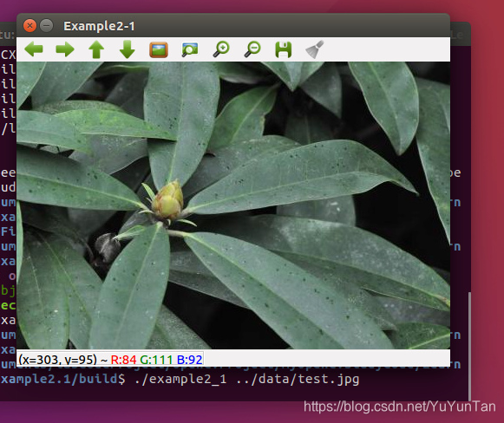
Task: Zoom to original image size (1:1)
Action: [x=159, y=49]
